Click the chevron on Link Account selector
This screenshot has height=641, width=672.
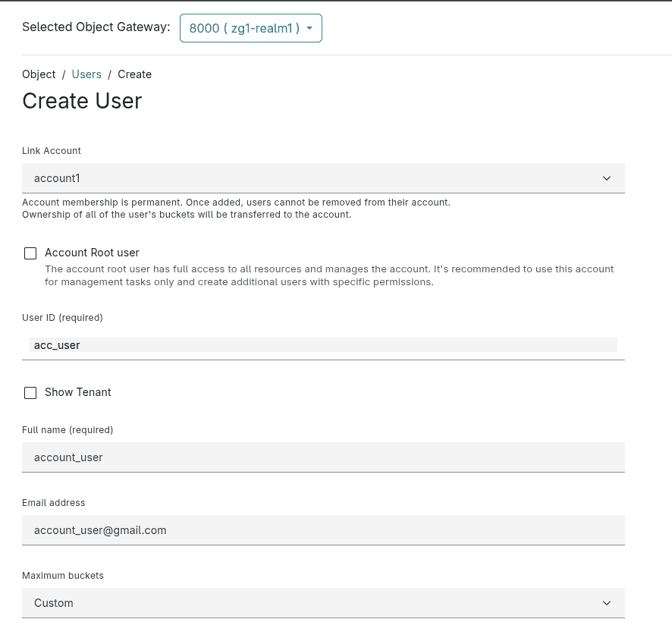(x=607, y=178)
